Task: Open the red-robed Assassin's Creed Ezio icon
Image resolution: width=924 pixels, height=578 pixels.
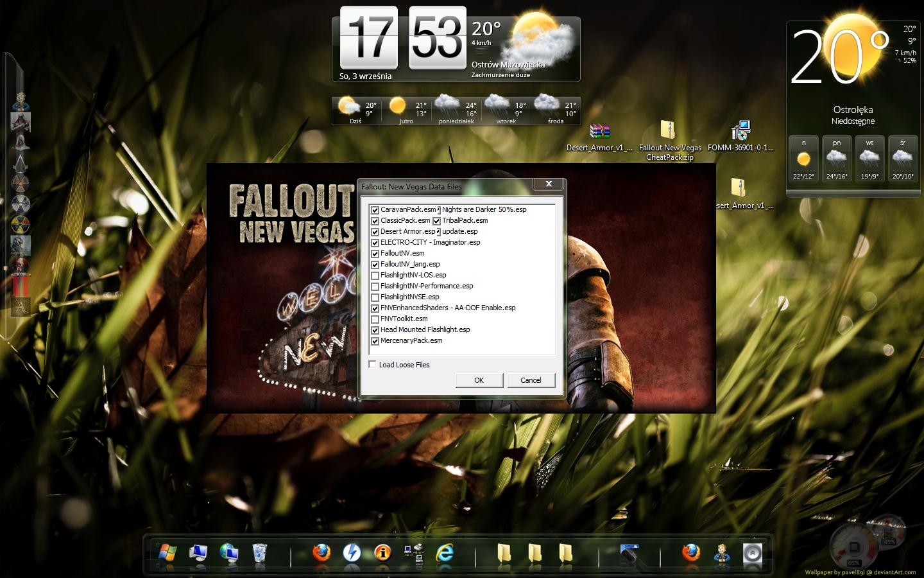Action: [x=20, y=123]
